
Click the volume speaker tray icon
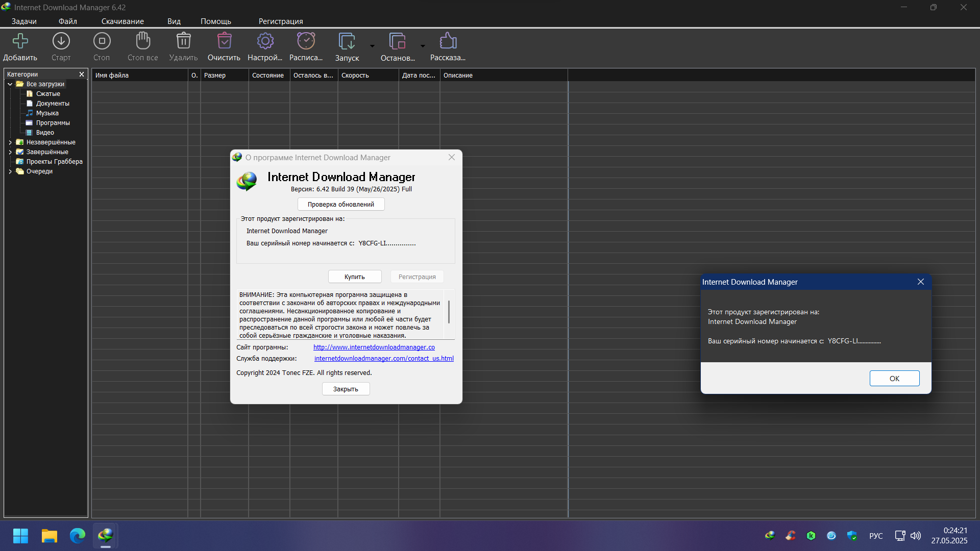click(x=916, y=536)
